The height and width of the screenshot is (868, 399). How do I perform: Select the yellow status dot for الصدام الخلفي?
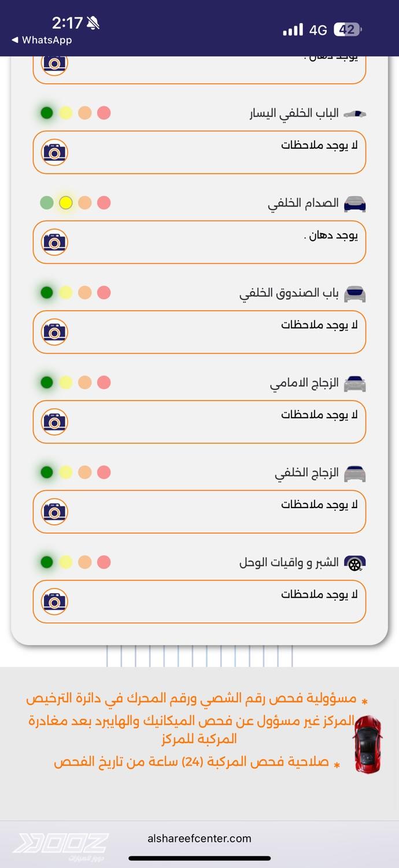pyautogui.click(x=66, y=203)
